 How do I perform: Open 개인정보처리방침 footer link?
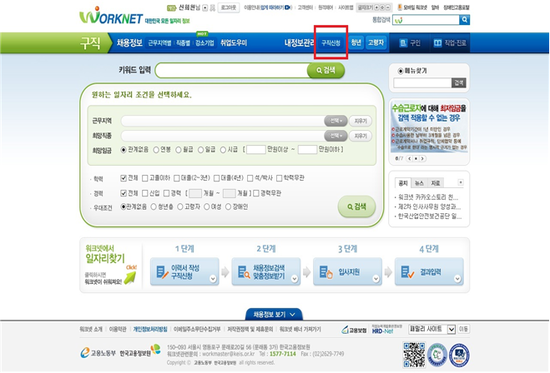click(150, 329)
